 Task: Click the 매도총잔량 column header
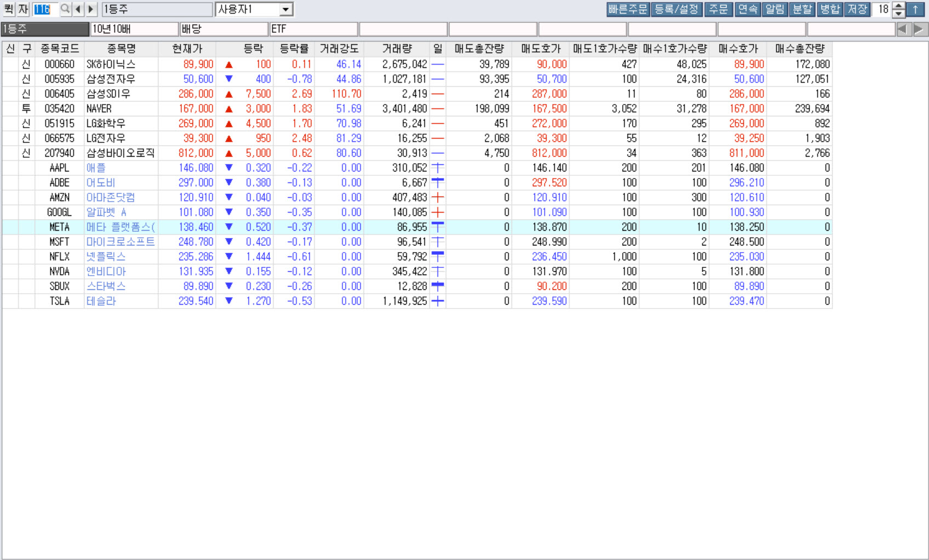click(479, 49)
